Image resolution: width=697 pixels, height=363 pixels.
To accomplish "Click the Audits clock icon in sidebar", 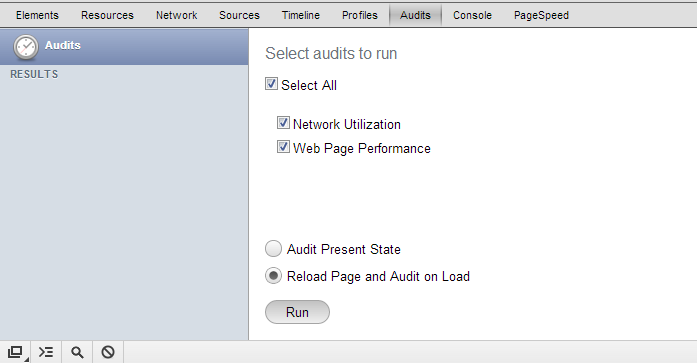I will [26, 47].
